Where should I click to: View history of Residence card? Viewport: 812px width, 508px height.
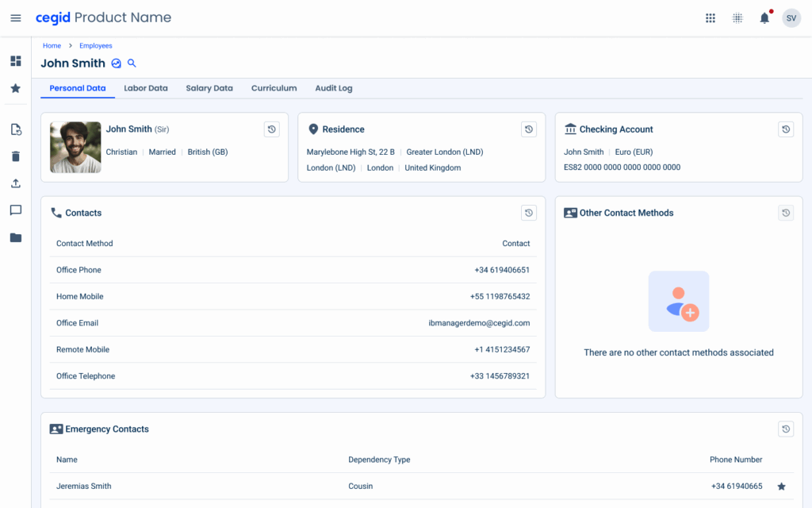(x=529, y=129)
